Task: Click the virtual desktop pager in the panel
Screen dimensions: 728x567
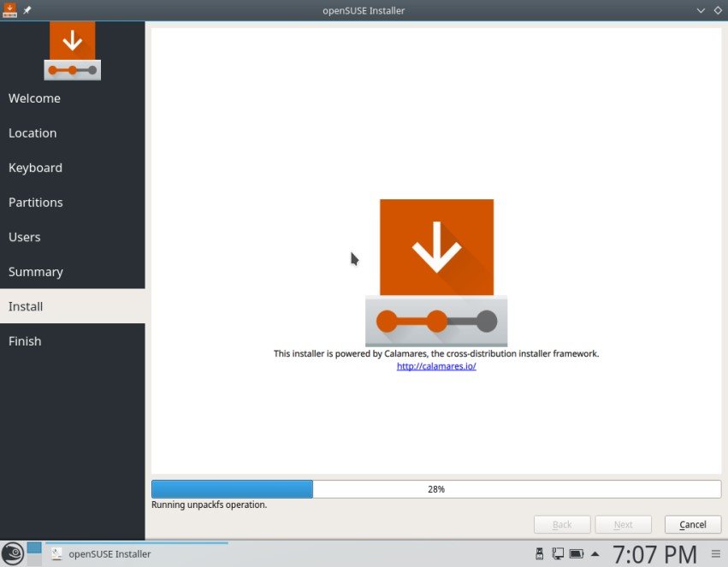Action: [x=34, y=553]
